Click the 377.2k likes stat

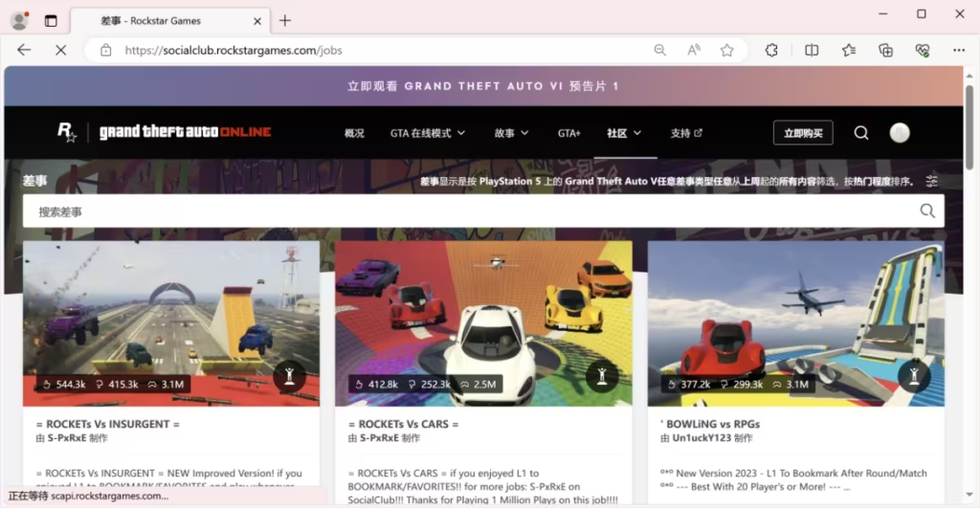pos(689,385)
